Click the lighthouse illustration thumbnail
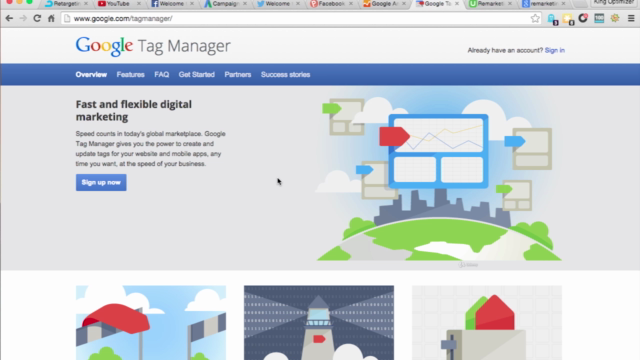Image resolution: width=640 pixels, height=360 pixels. pyautogui.click(x=319, y=322)
